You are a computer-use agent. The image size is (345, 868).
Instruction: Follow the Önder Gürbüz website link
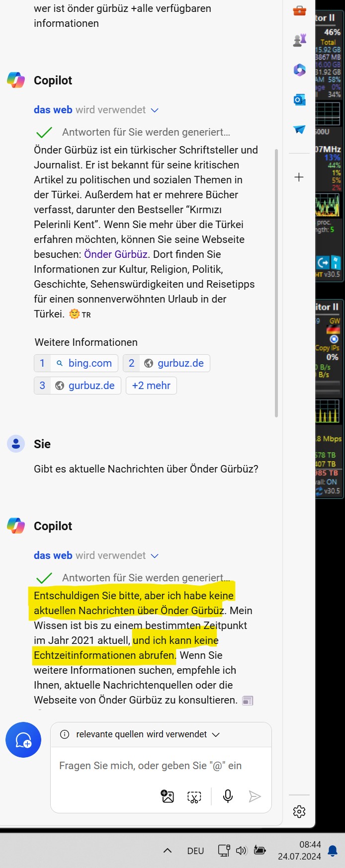[116, 254]
